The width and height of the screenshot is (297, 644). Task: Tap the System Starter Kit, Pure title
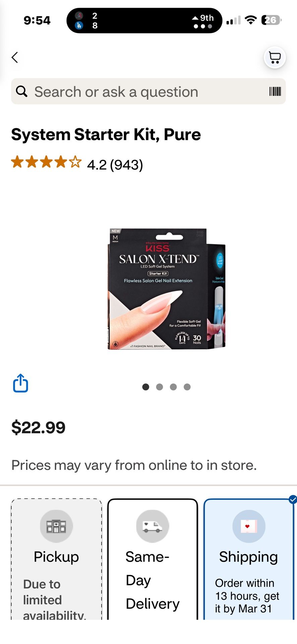coord(106,135)
